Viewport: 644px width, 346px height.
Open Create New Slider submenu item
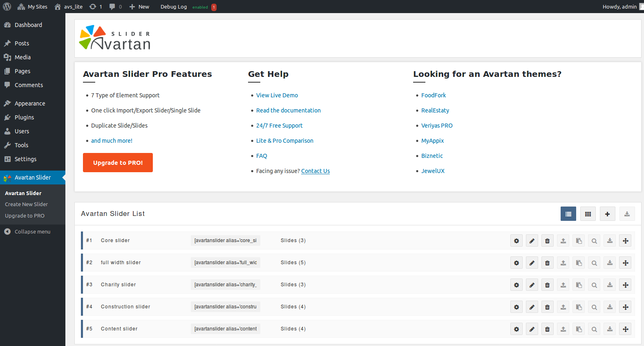tap(26, 204)
